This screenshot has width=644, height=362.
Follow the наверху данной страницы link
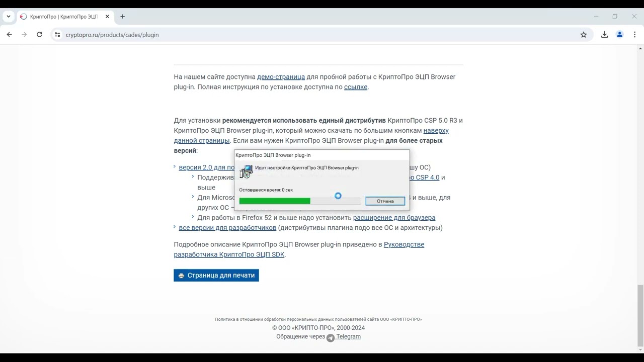[x=311, y=135]
